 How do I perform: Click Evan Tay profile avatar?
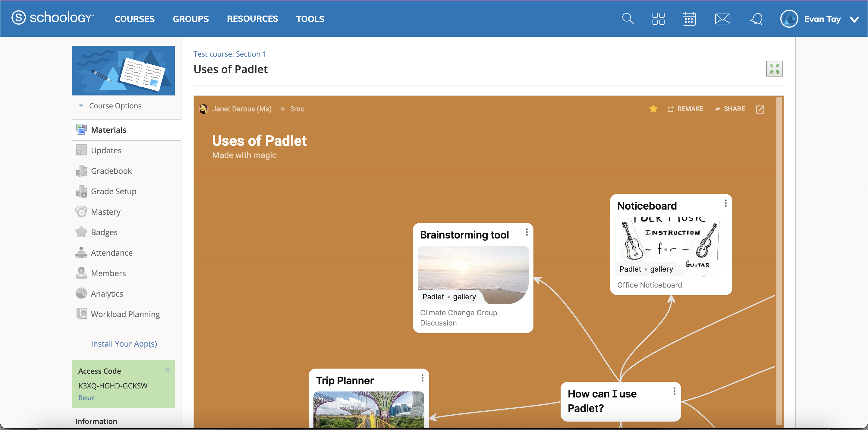pyautogui.click(x=789, y=19)
